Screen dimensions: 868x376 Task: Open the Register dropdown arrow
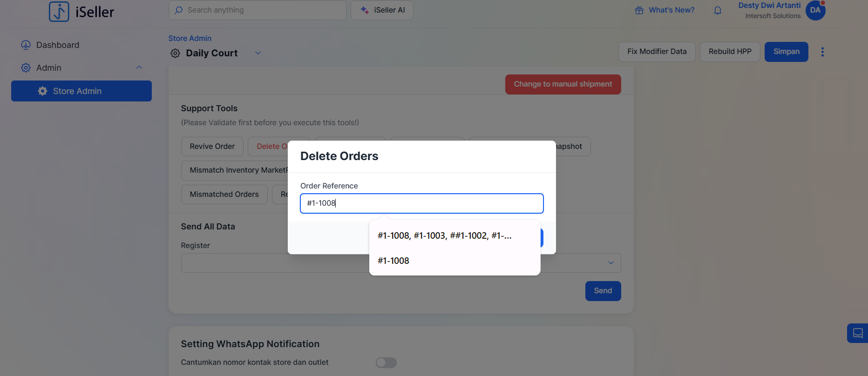pos(610,263)
